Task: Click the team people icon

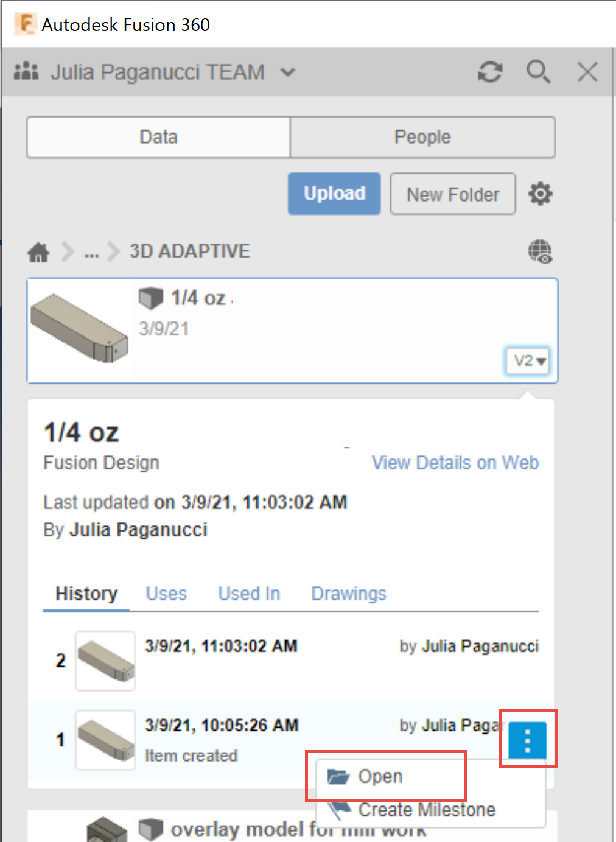Action: point(26,71)
